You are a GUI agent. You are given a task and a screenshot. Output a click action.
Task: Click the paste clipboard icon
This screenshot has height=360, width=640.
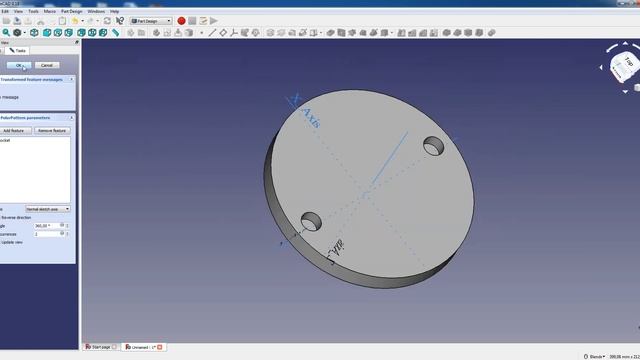pos(62,20)
